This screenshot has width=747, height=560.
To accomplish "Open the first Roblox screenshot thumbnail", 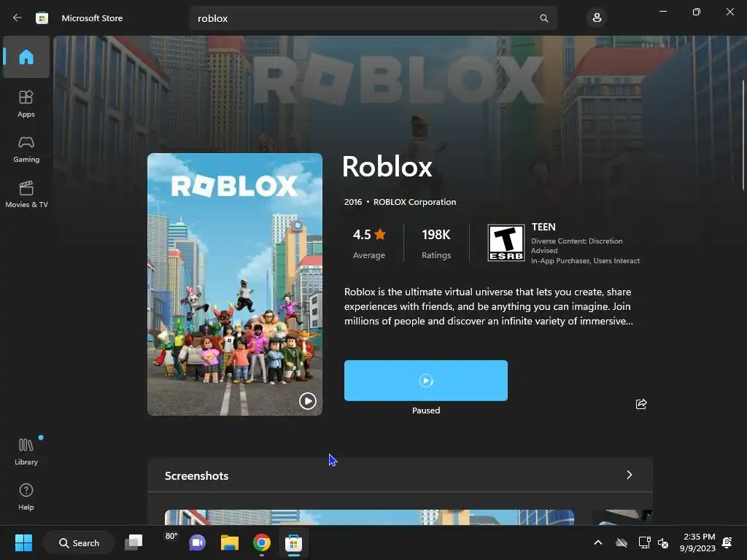I will (x=369, y=517).
